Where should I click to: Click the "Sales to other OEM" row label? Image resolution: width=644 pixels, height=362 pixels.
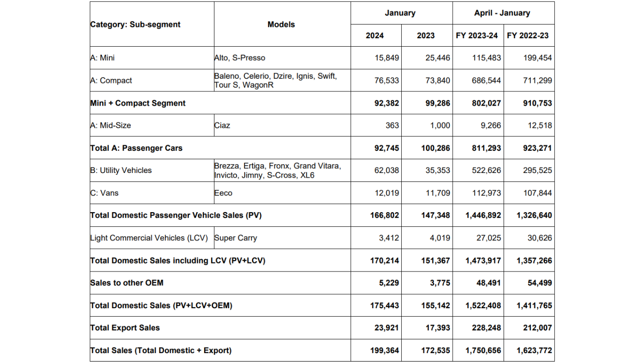tap(127, 283)
